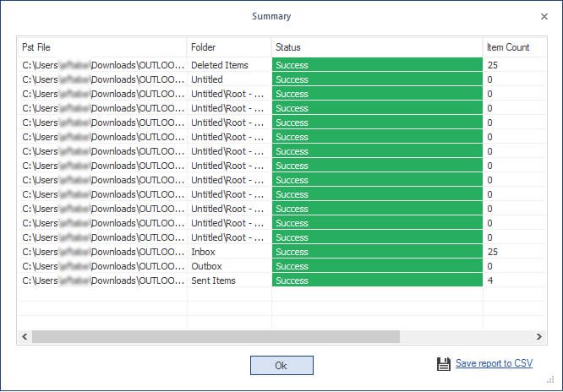563x392 pixels.
Task: Click the Pst File path in Sent Items row
Action: tap(103, 280)
